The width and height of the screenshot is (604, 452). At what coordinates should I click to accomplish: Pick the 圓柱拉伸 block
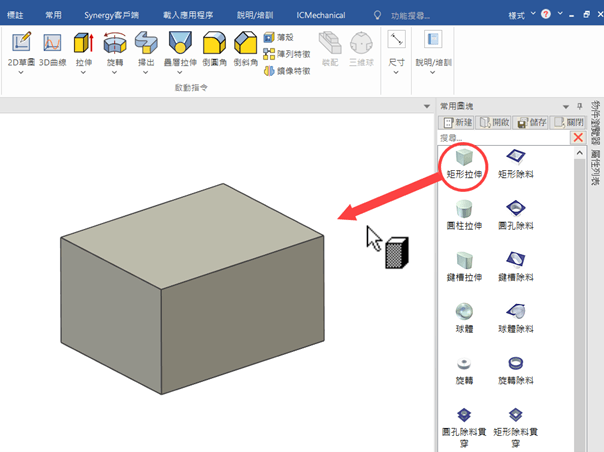pyautogui.click(x=464, y=215)
